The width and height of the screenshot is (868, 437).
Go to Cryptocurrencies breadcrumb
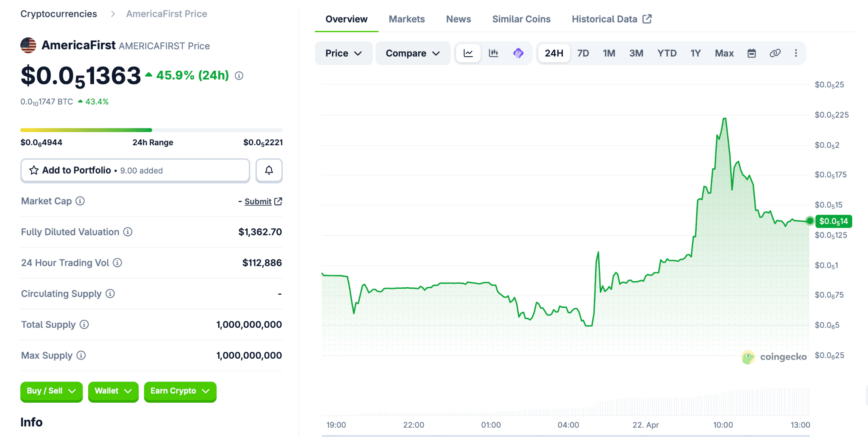tap(59, 14)
